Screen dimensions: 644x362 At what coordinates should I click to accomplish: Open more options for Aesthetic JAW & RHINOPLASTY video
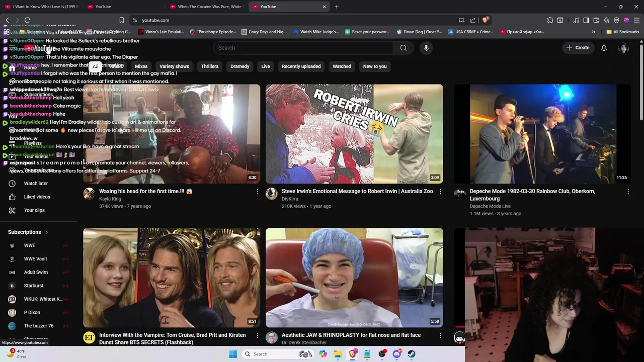click(440, 335)
